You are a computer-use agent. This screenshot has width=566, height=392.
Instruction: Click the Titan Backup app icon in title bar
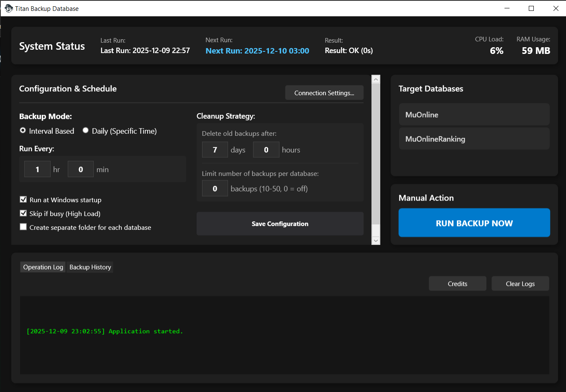click(x=8, y=8)
